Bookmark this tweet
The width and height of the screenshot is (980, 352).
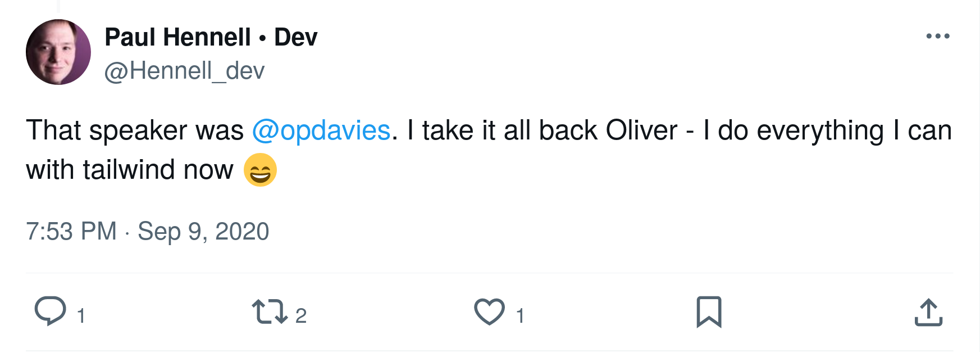pos(709,312)
